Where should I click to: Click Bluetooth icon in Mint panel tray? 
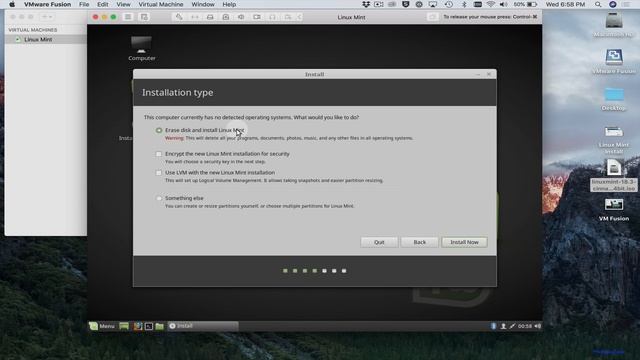[493, 326]
